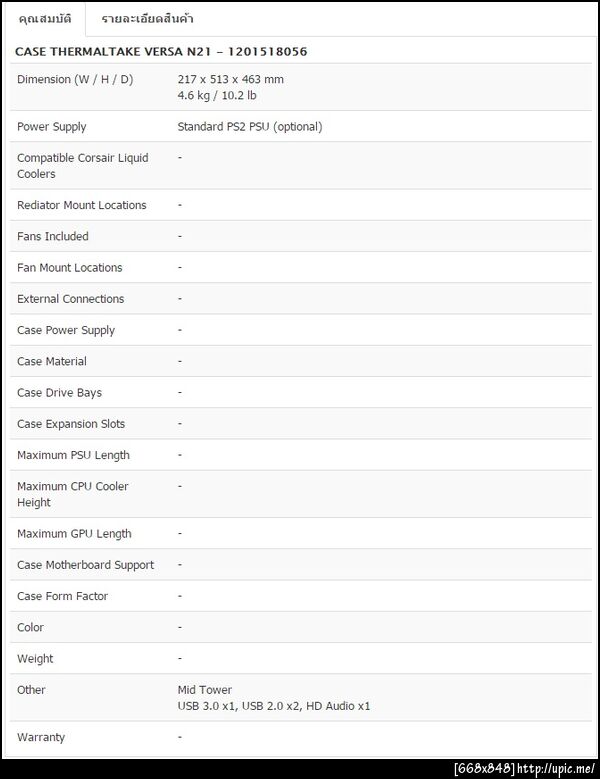Open the รายละเอียดสินค้า tab
Screen dimensions: 600x779
147,19
